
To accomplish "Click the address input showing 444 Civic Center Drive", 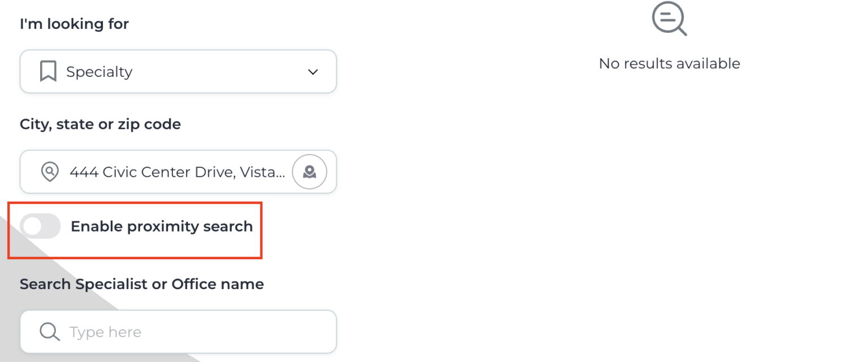I will click(170, 172).
